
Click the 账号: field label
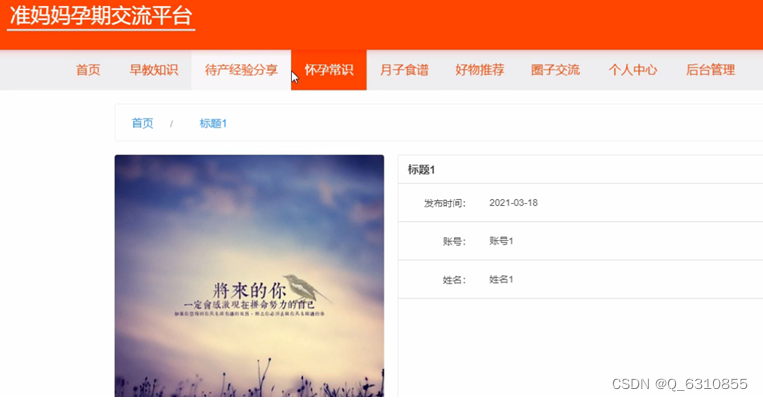click(454, 241)
